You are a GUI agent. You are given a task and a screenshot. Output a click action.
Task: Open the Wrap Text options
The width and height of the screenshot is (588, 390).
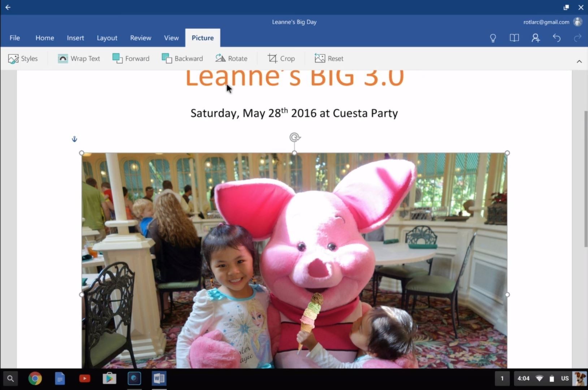[79, 58]
